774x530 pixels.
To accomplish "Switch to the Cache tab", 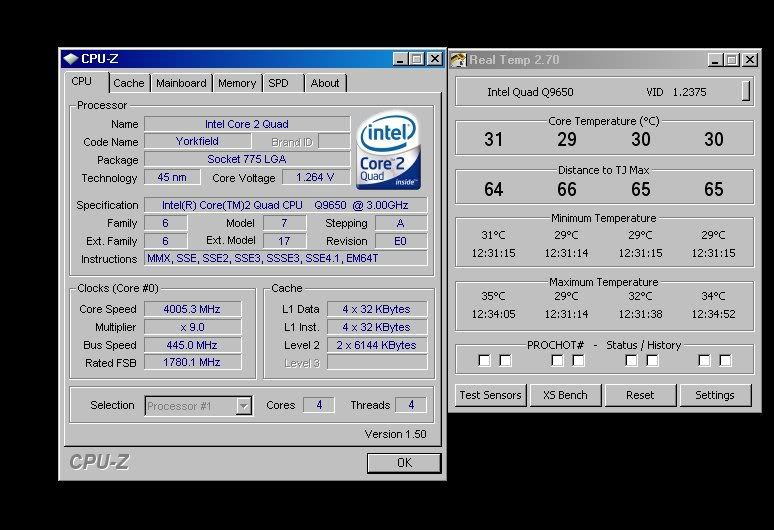I will [129, 83].
